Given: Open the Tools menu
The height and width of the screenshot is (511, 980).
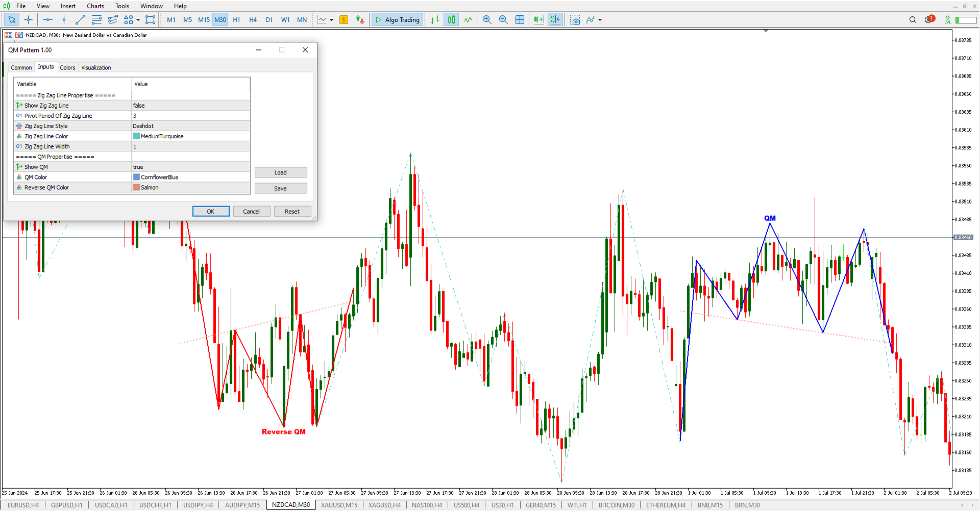Looking at the screenshot, I should (x=122, y=6).
